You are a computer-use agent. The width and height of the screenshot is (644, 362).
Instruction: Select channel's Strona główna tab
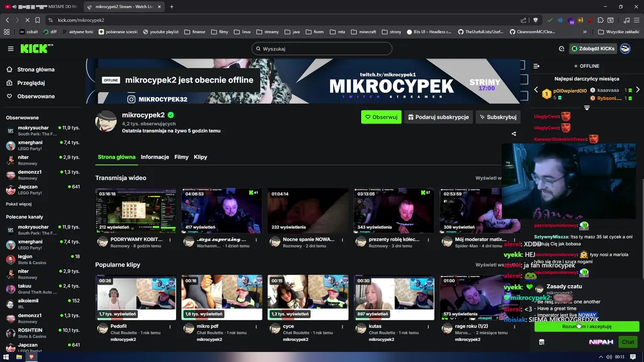coord(116,157)
